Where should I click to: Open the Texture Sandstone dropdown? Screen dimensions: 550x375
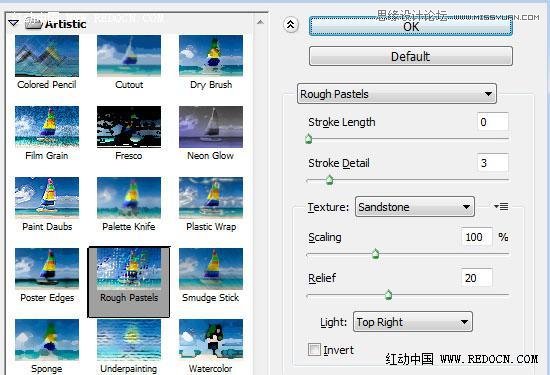(415, 207)
